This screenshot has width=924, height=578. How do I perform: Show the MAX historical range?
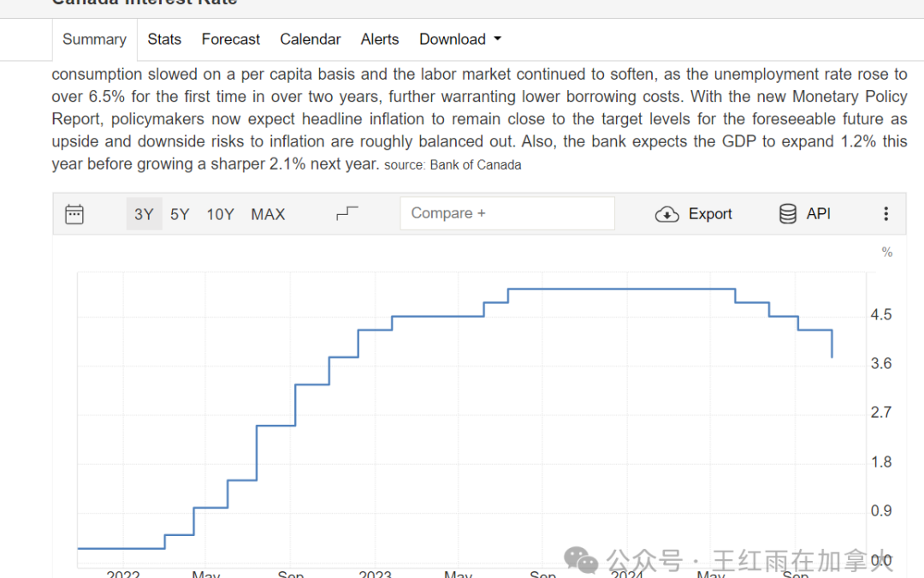tap(268, 214)
